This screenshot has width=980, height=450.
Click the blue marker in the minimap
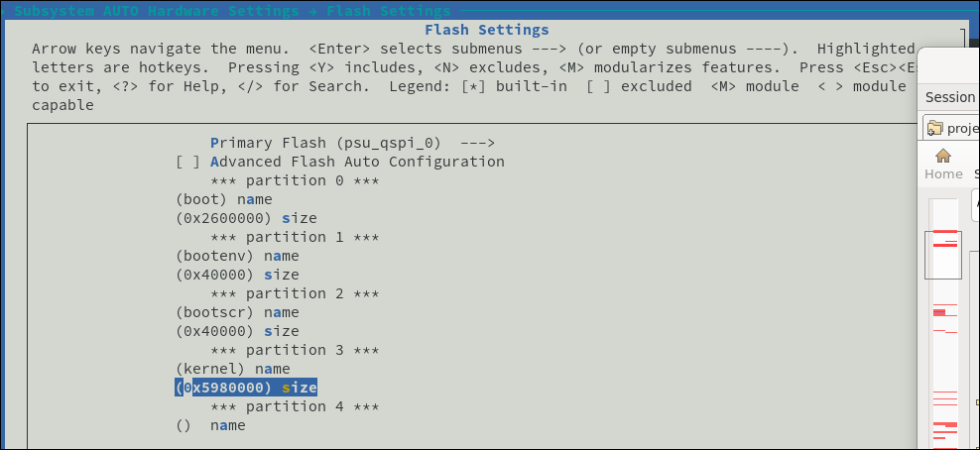coord(938,312)
